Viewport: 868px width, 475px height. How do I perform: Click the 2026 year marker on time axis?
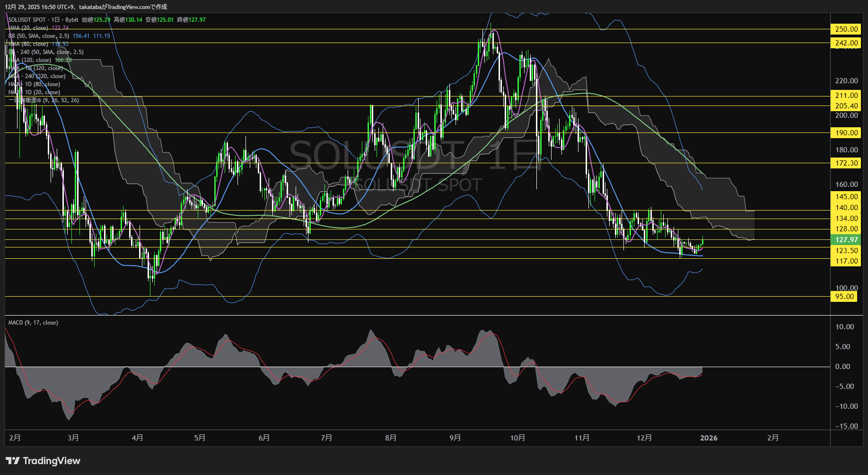(708, 438)
